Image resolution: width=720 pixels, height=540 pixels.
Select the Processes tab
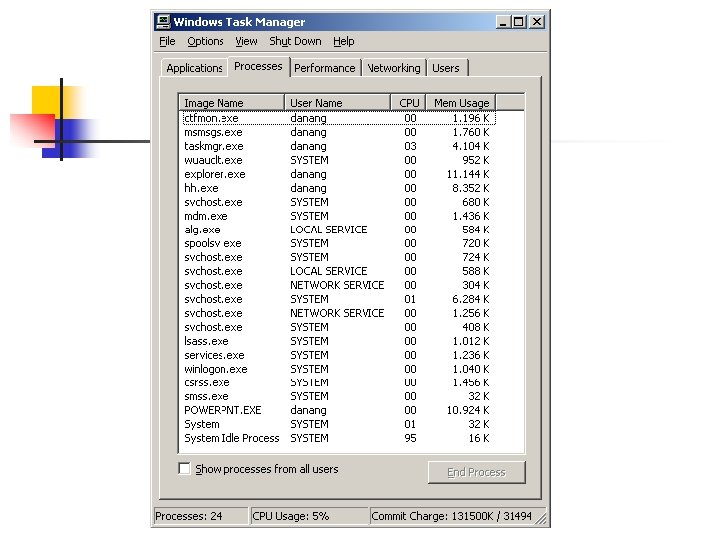(x=258, y=67)
